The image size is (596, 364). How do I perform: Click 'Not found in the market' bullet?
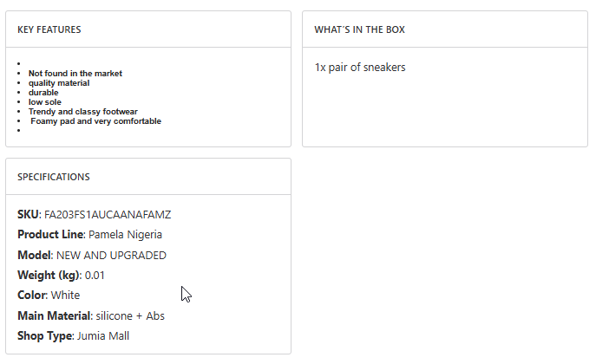coord(75,74)
